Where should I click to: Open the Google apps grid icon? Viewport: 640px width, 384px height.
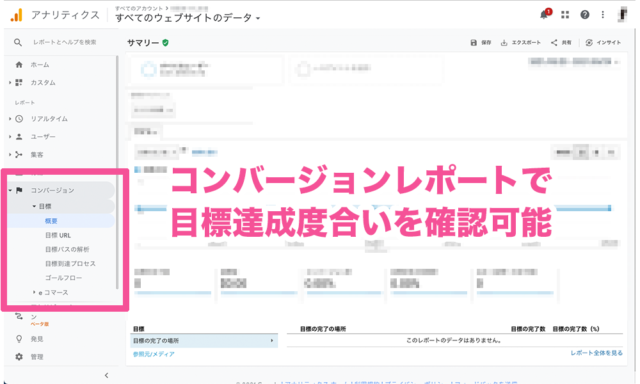[x=565, y=15]
